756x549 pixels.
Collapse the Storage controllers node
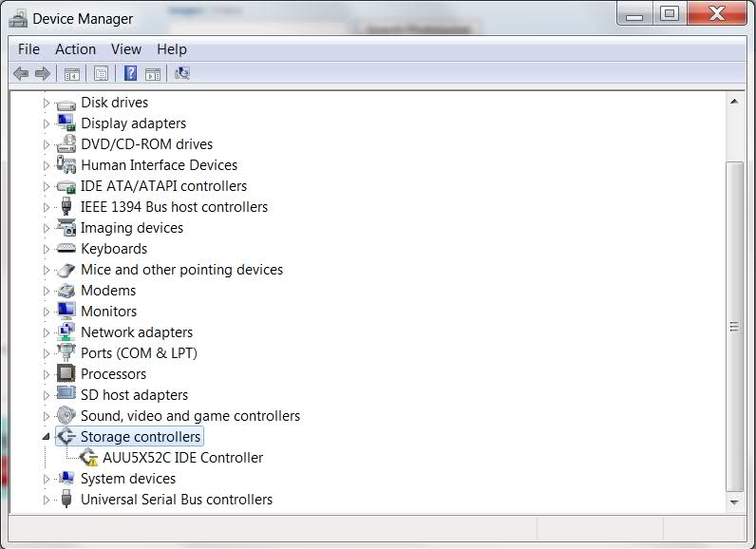click(x=46, y=437)
